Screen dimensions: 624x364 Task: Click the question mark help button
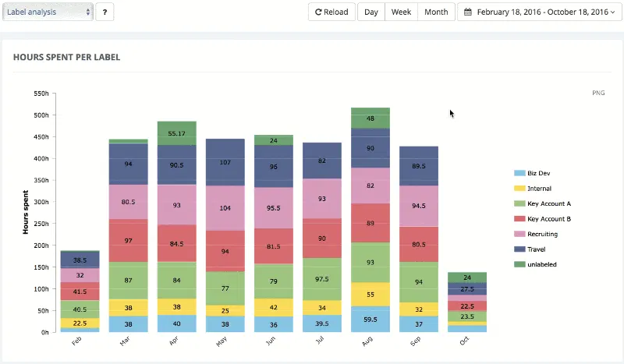click(x=105, y=12)
